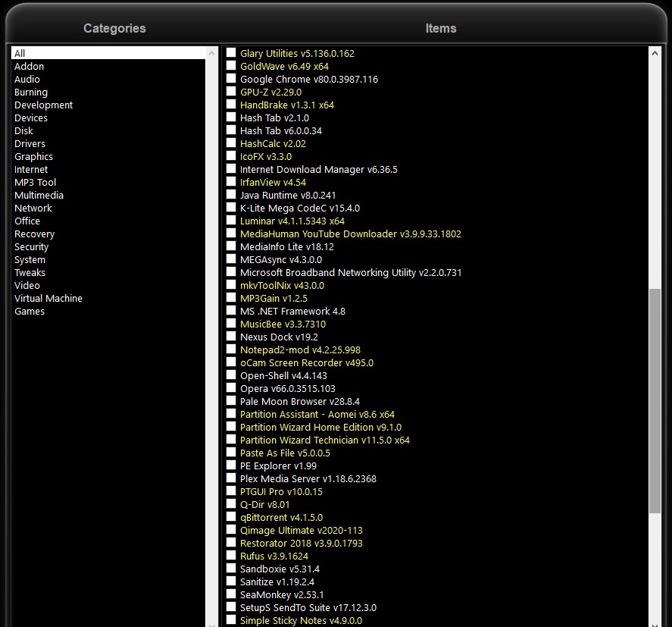Screen dimensions: 672x627
Task: Enable the HandBrake v1.3.1 x64 checkbox
Action: [231, 104]
